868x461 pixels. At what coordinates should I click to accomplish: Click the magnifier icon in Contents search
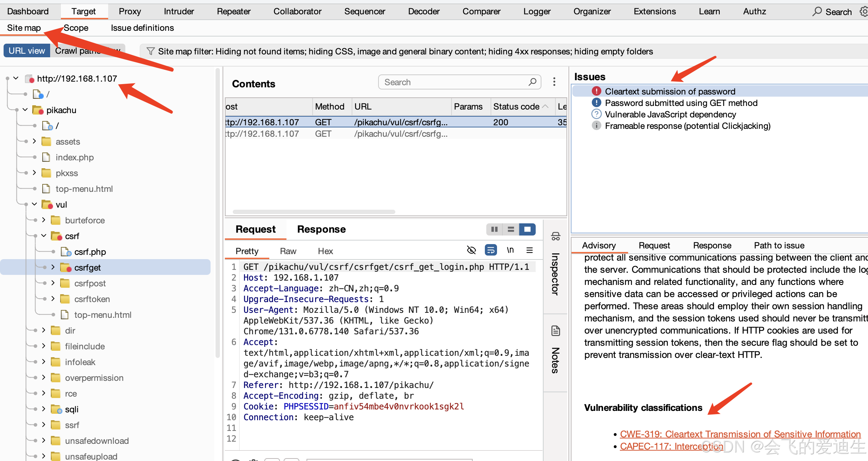[532, 82]
